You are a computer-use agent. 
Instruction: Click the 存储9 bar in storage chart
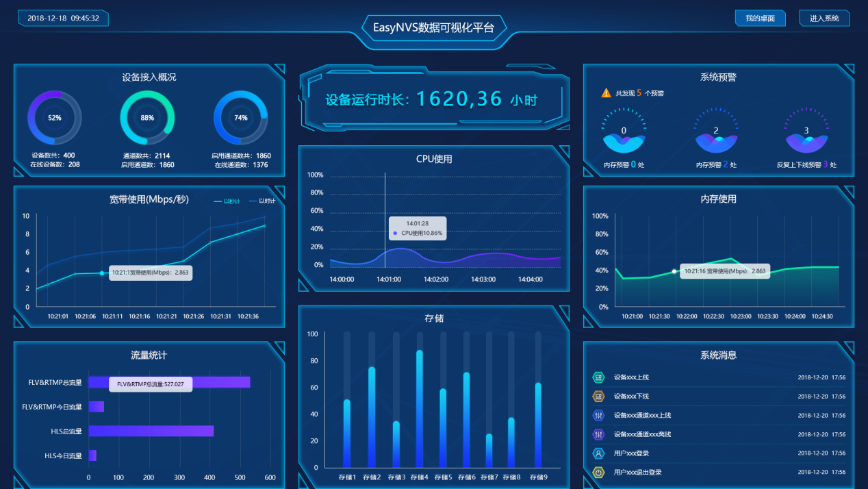coord(538,425)
